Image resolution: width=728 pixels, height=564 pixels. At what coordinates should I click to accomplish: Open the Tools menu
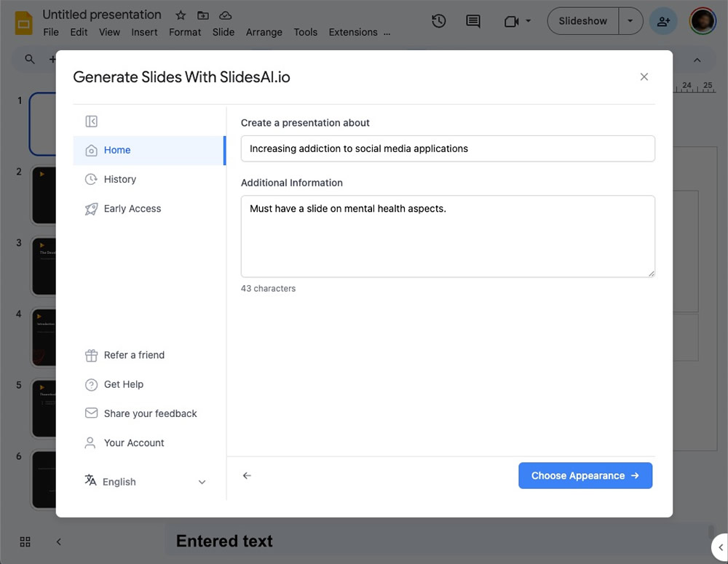306,32
